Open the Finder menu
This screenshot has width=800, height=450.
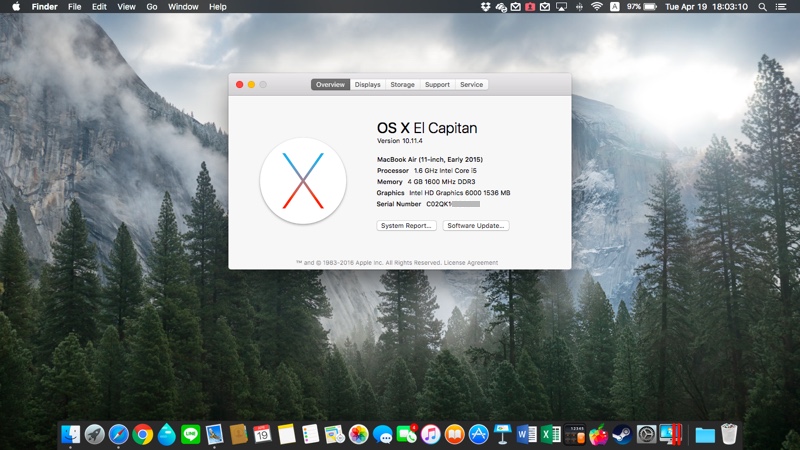[44, 7]
